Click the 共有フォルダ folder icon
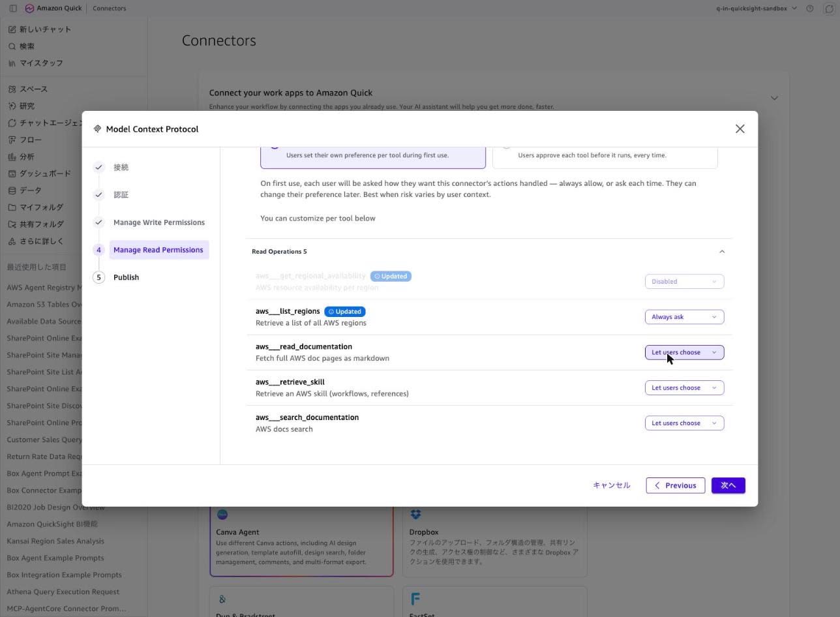The image size is (840, 617). click(x=12, y=224)
